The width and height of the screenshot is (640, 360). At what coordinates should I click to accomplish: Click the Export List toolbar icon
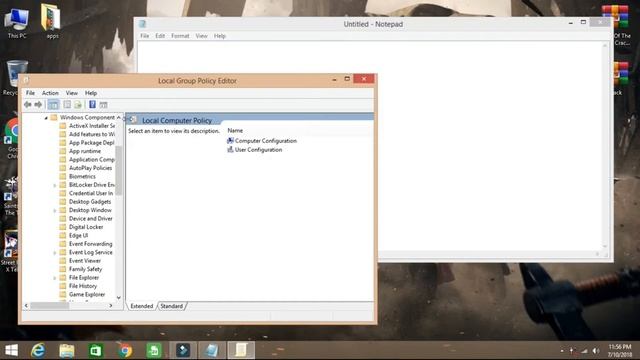pyautogui.click(x=78, y=105)
